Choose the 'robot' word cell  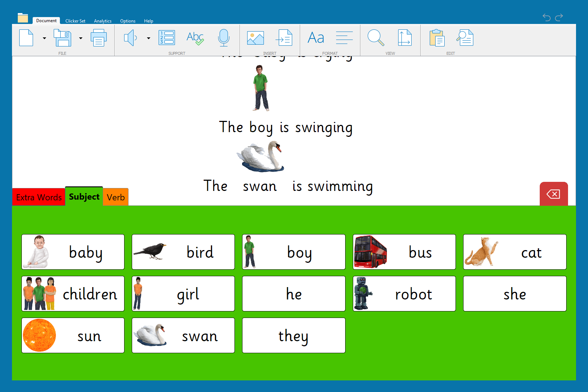(x=404, y=294)
